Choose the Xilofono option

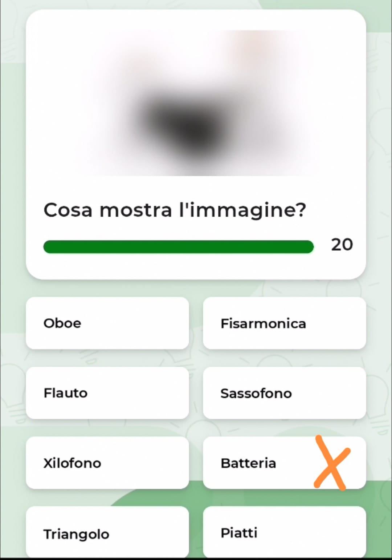pos(107,463)
